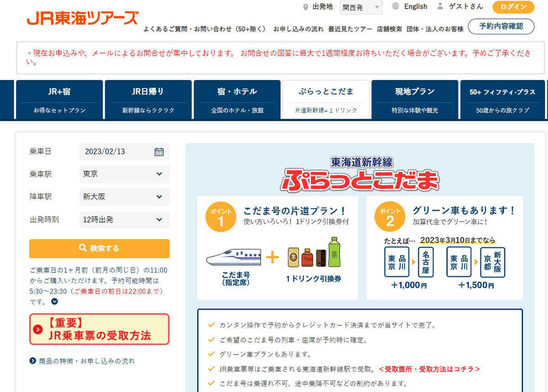The image size is (548, 392).
Task: Click the JR東海ツアーズ logo
Action: click(x=82, y=18)
